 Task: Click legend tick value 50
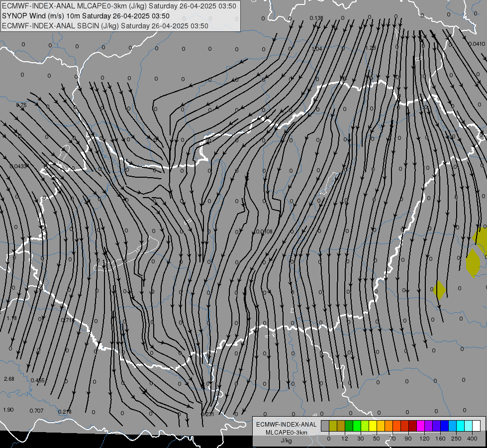(x=377, y=439)
